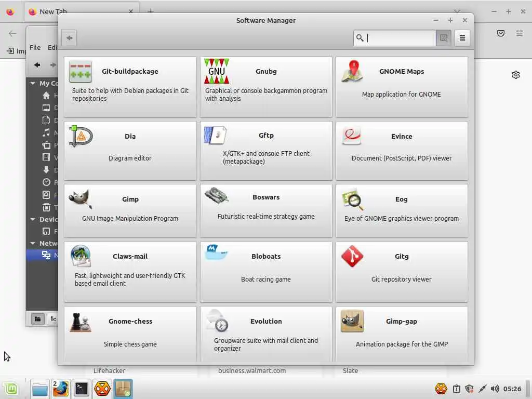Viewport: 532px width, 399px height.
Task: Open a new Firefox tab
Action: (x=150, y=11)
